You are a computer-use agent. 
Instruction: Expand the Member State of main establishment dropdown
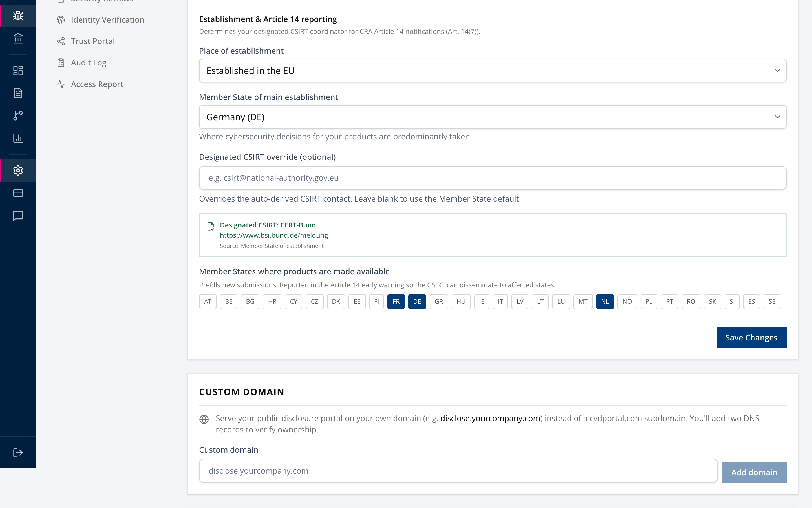tap(493, 117)
